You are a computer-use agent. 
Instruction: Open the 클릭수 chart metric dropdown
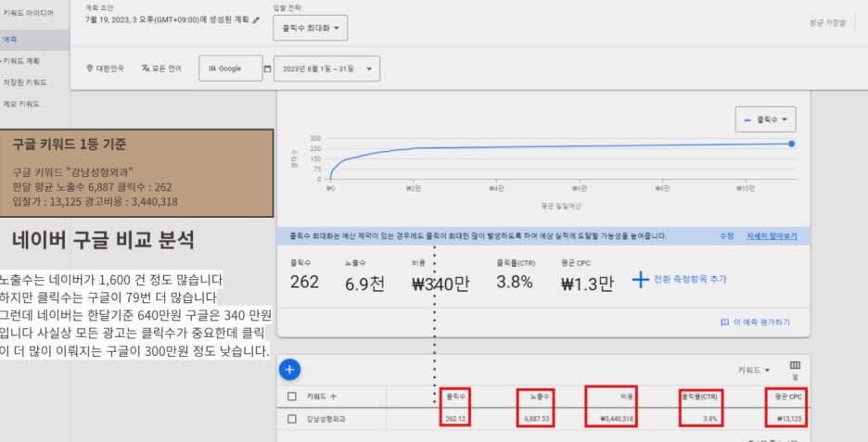pos(765,120)
